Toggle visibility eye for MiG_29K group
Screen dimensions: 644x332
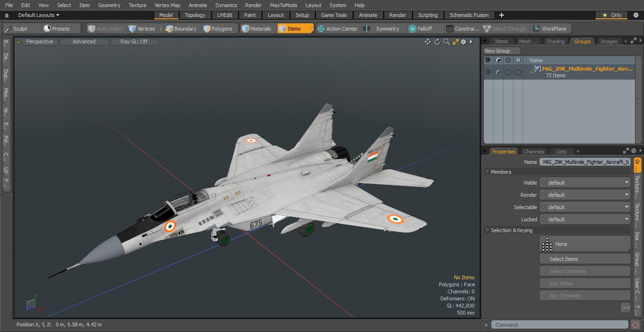click(488, 72)
